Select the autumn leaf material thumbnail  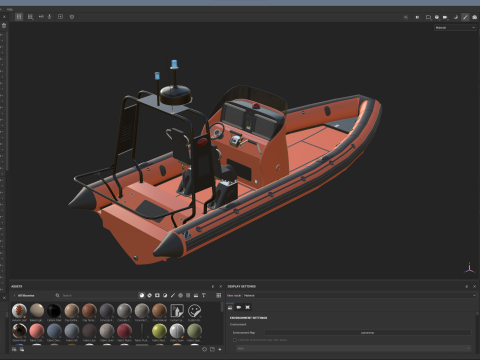[19, 311]
